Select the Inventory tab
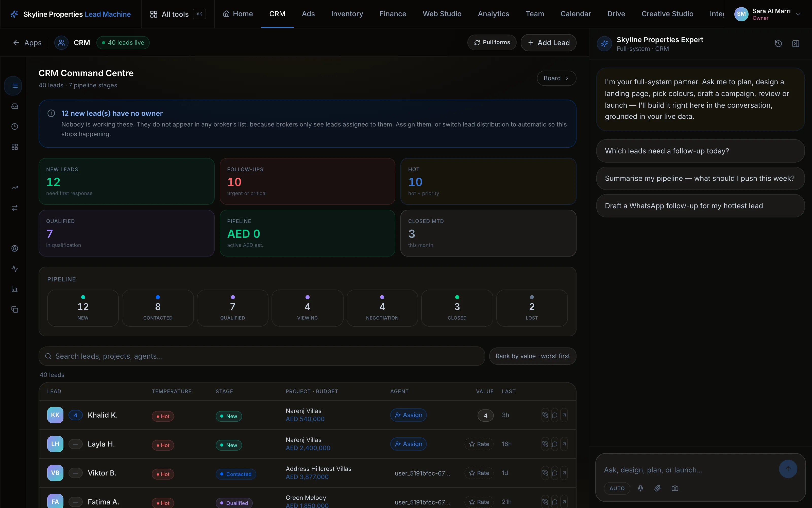The image size is (812, 508). [x=347, y=14]
